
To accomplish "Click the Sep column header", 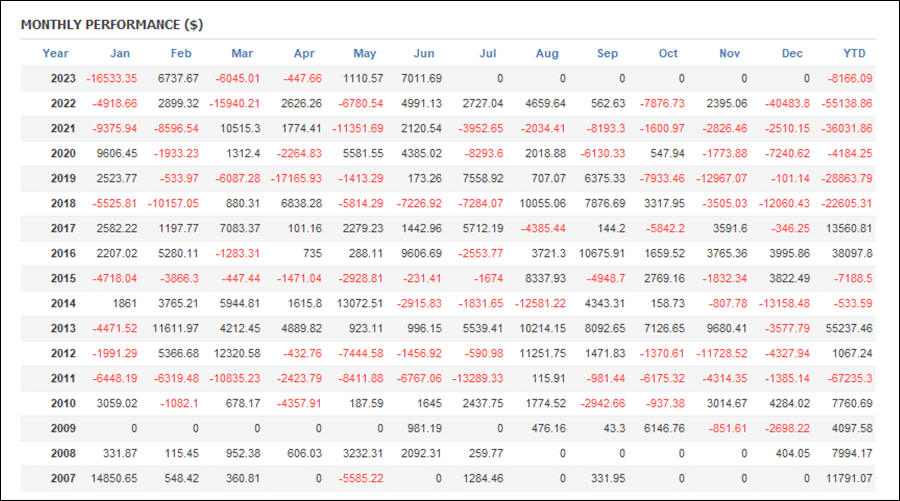I will pyautogui.click(x=607, y=53).
